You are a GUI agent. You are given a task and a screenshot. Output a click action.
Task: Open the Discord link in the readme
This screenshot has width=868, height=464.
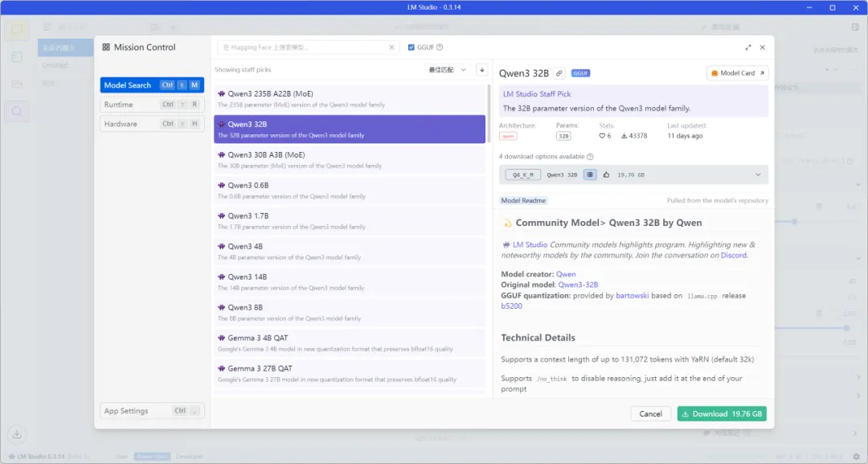tap(734, 255)
